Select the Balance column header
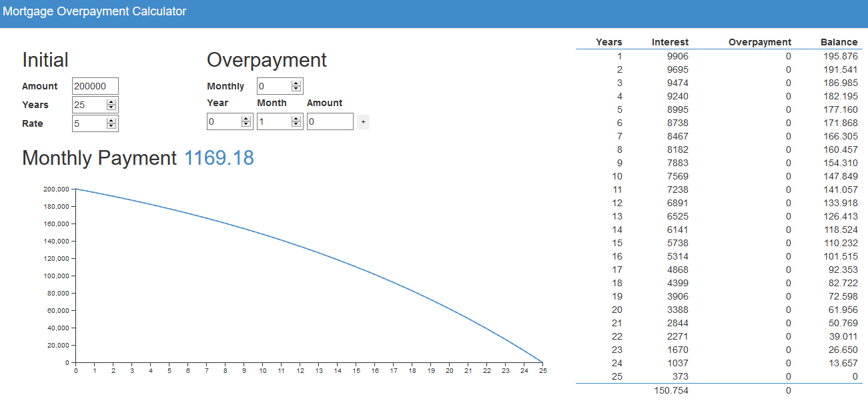This screenshot has width=868, height=401. [x=839, y=42]
